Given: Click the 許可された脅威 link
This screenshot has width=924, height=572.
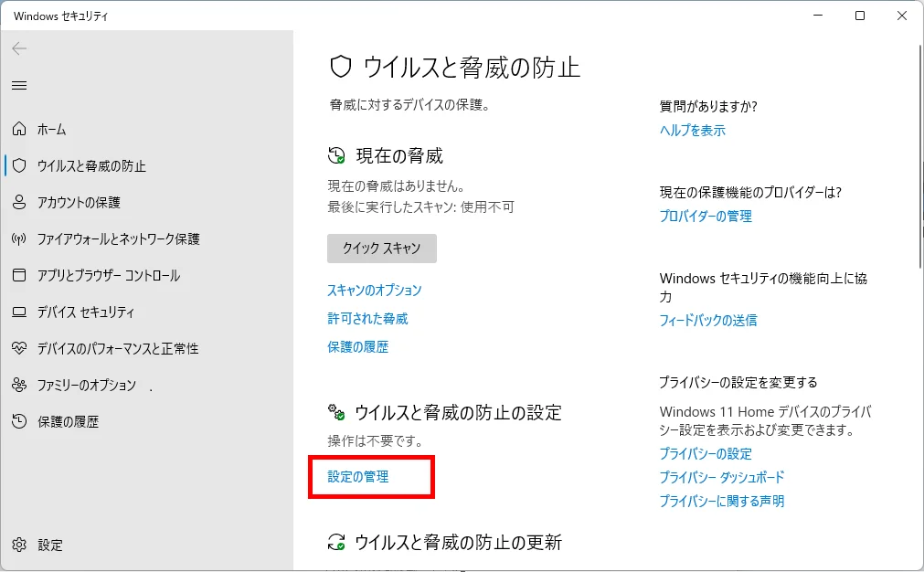Looking at the screenshot, I should (x=367, y=319).
